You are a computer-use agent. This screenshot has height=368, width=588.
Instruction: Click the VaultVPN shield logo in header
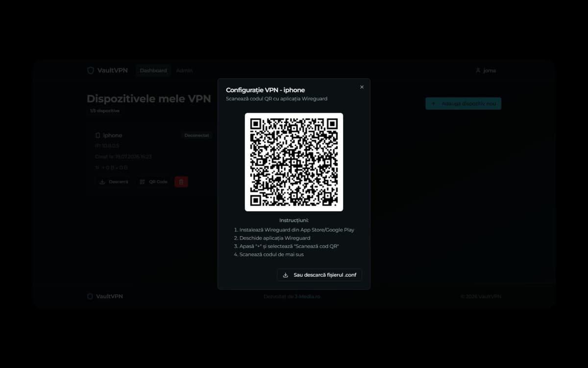(x=90, y=71)
